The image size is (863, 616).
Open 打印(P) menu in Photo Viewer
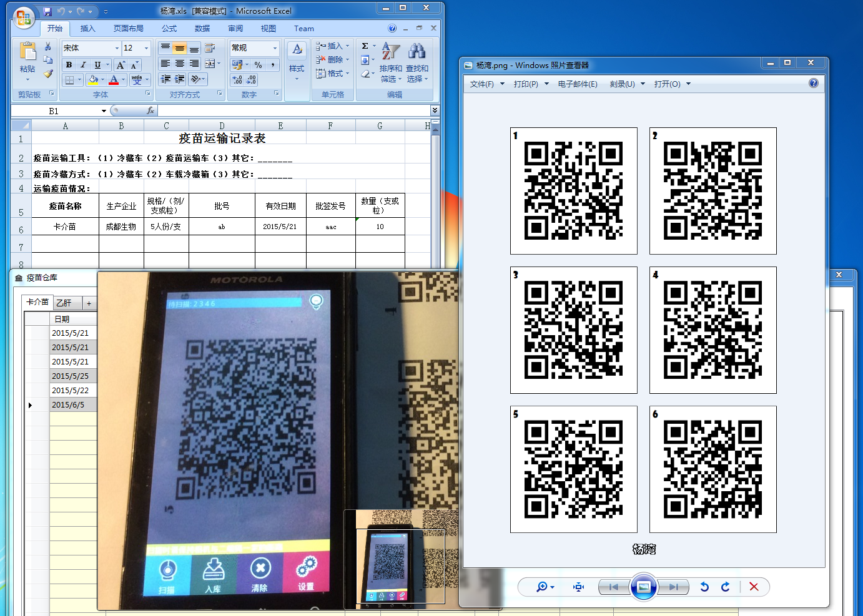pyautogui.click(x=531, y=84)
